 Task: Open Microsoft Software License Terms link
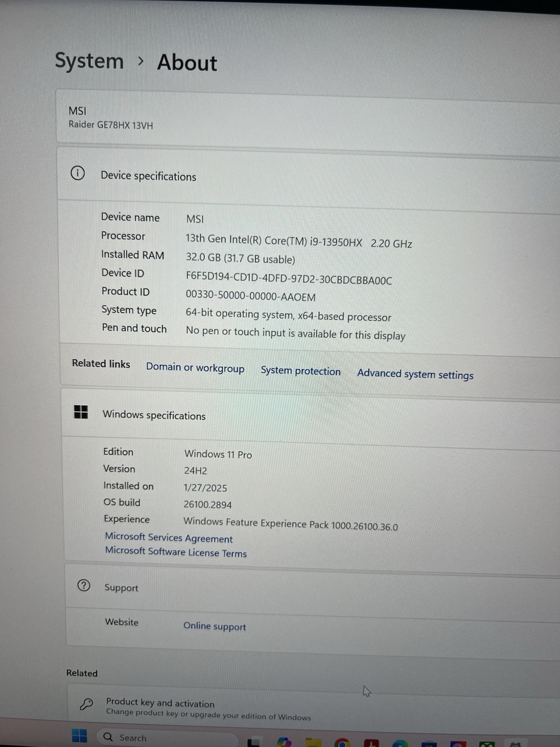tap(176, 552)
